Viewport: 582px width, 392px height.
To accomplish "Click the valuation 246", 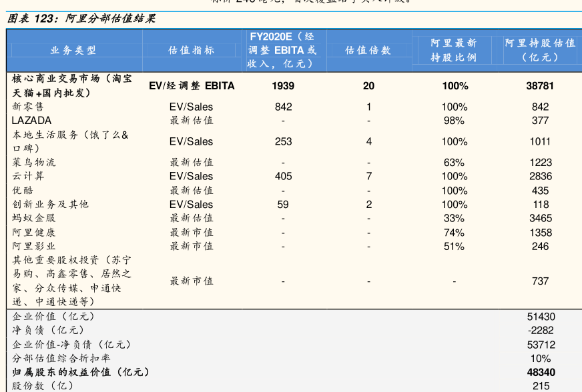I will pyautogui.click(x=540, y=247).
